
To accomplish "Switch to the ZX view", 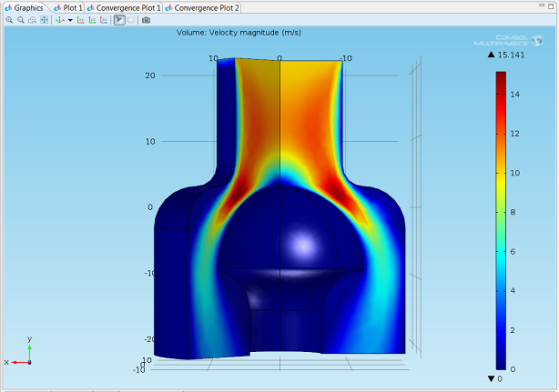I will [105, 20].
